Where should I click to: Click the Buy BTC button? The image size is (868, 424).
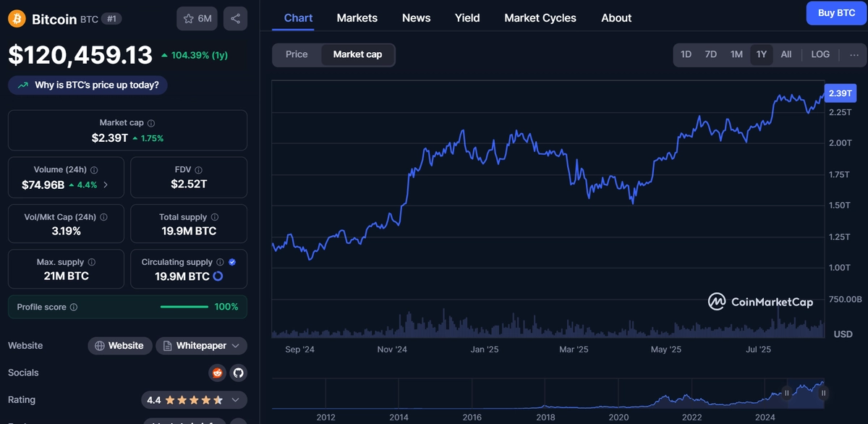[836, 13]
